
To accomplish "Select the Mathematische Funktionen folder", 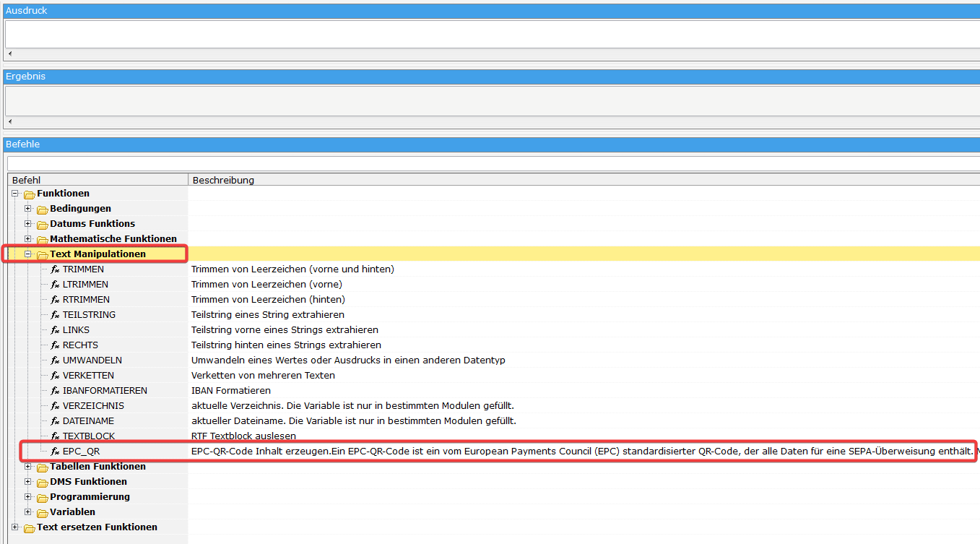I will point(113,239).
